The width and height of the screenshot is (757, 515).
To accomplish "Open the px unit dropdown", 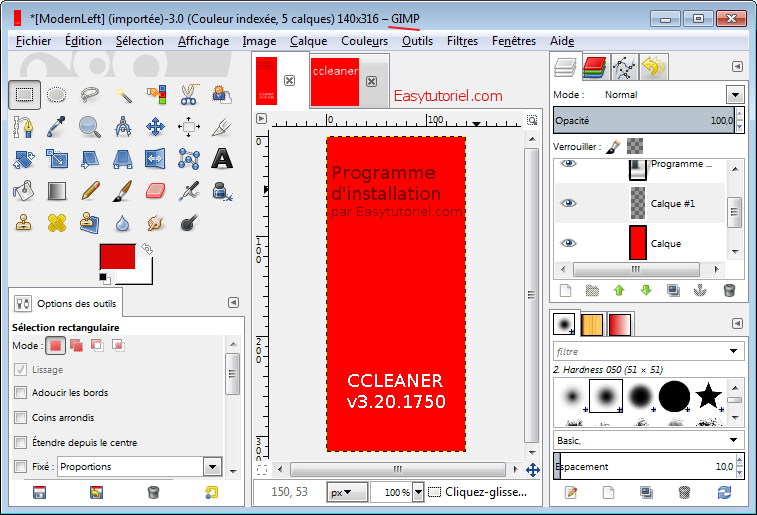I will point(343,492).
